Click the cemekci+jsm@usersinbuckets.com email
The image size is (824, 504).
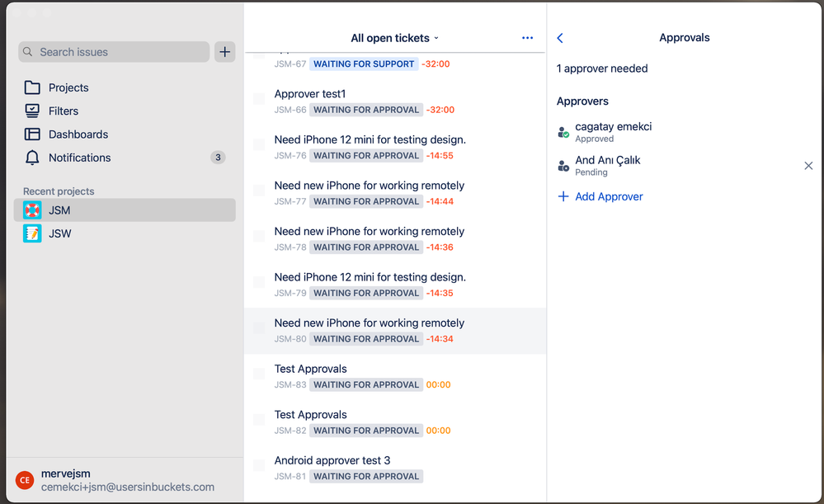128,488
